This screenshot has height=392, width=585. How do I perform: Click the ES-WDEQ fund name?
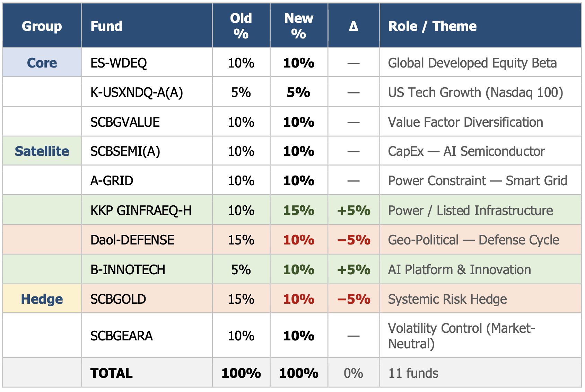[x=119, y=63]
